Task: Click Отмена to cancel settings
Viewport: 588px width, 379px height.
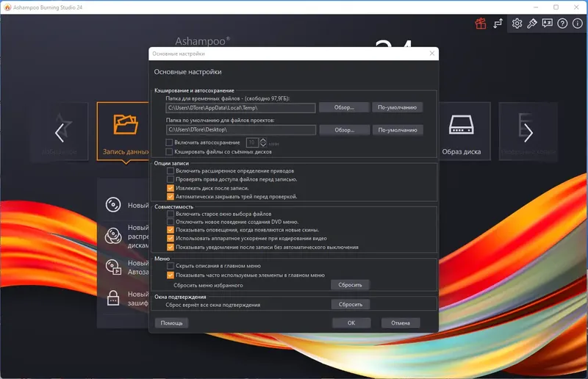Action: [401, 323]
